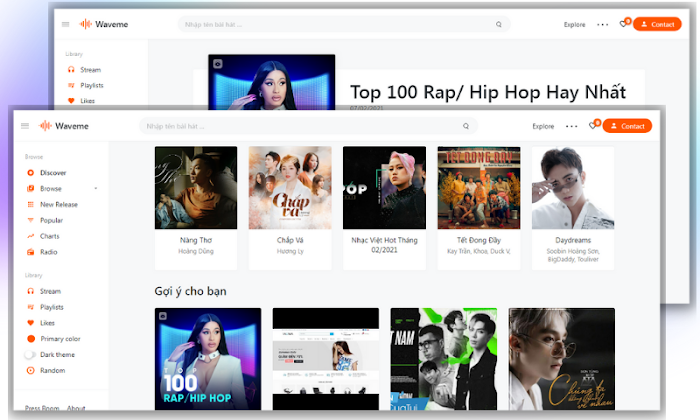The height and width of the screenshot is (420, 700).
Task: Open Discover menu item
Action: pyautogui.click(x=53, y=173)
